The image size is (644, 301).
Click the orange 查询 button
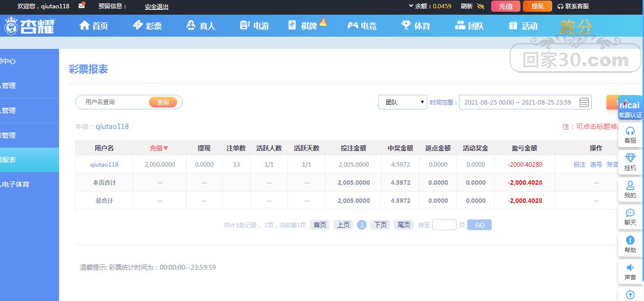click(163, 102)
